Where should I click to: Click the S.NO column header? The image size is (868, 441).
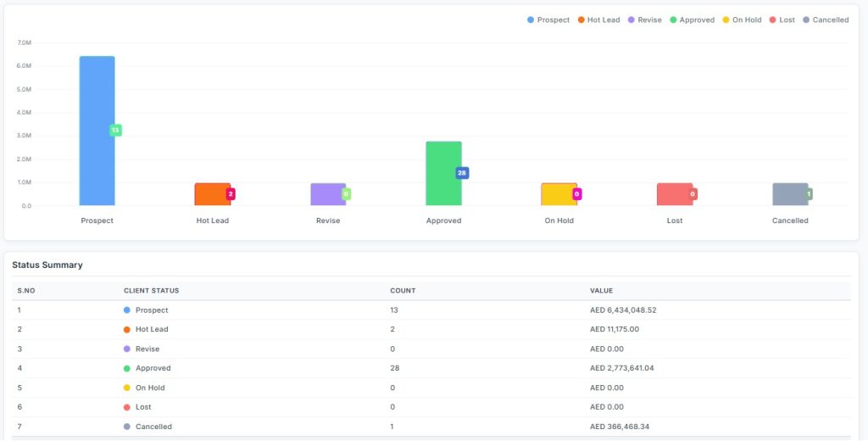26,290
